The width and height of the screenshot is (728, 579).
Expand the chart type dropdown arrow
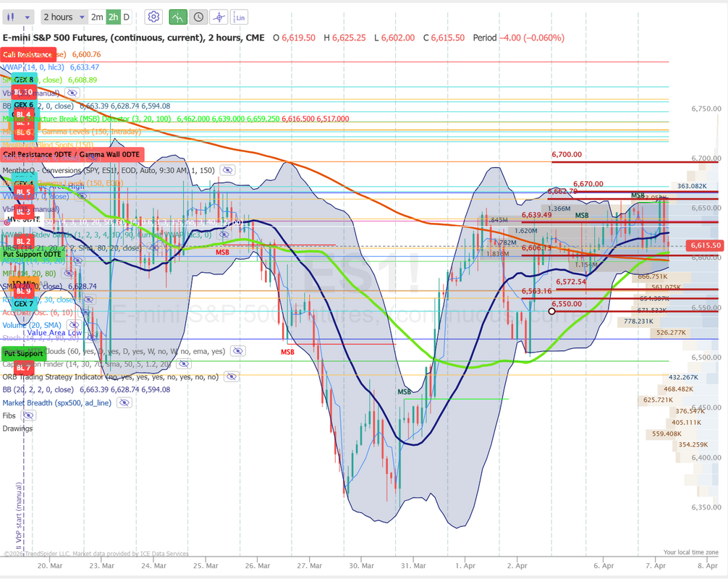27,17
